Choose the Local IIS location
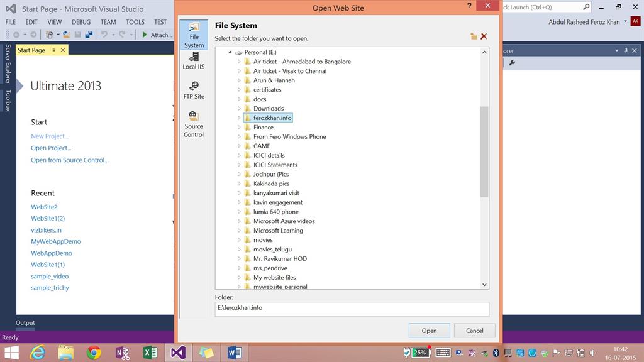 [194, 61]
